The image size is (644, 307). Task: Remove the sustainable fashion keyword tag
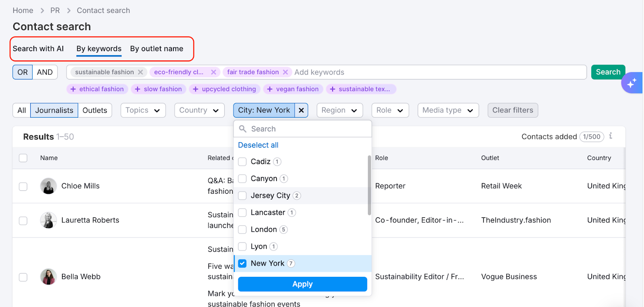pyautogui.click(x=140, y=72)
